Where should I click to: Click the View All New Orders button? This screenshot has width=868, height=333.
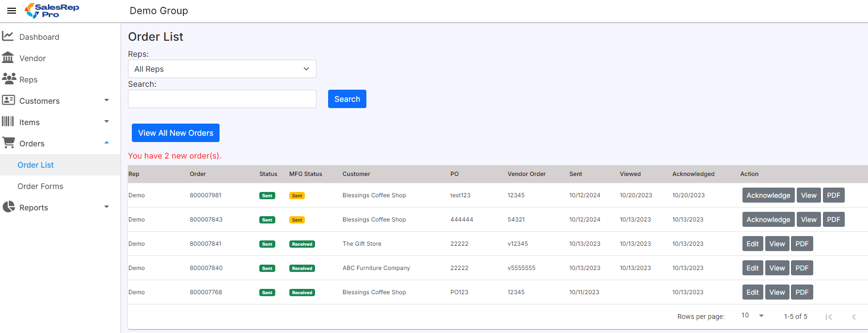pyautogui.click(x=175, y=133)
